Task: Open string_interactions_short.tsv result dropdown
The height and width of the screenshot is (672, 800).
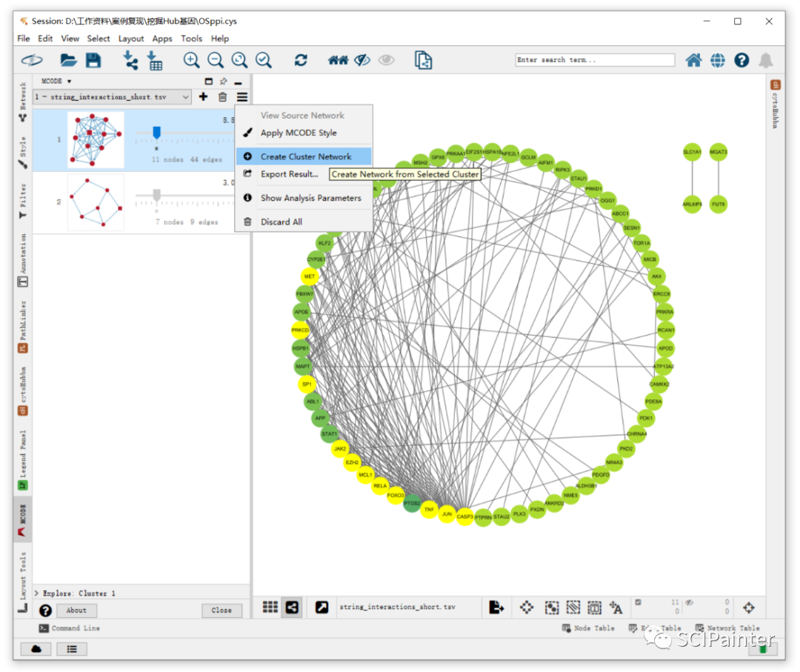Action: pos(113,96)
